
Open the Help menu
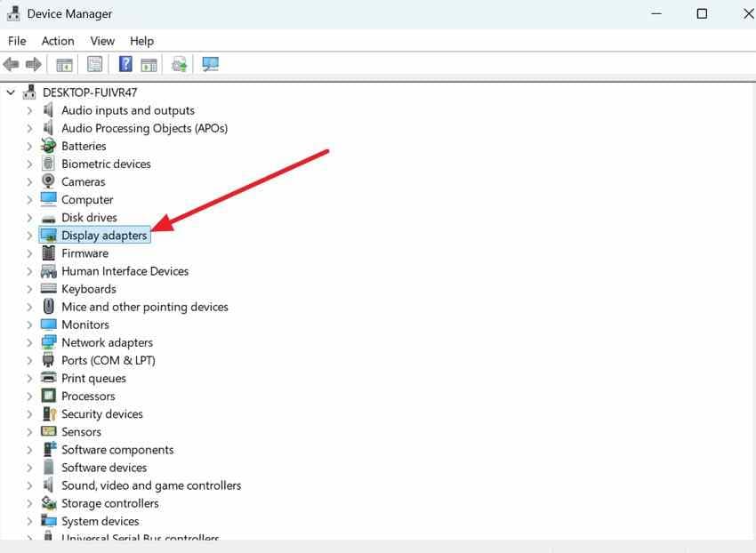pyautogui.click(x=141, y=41)
